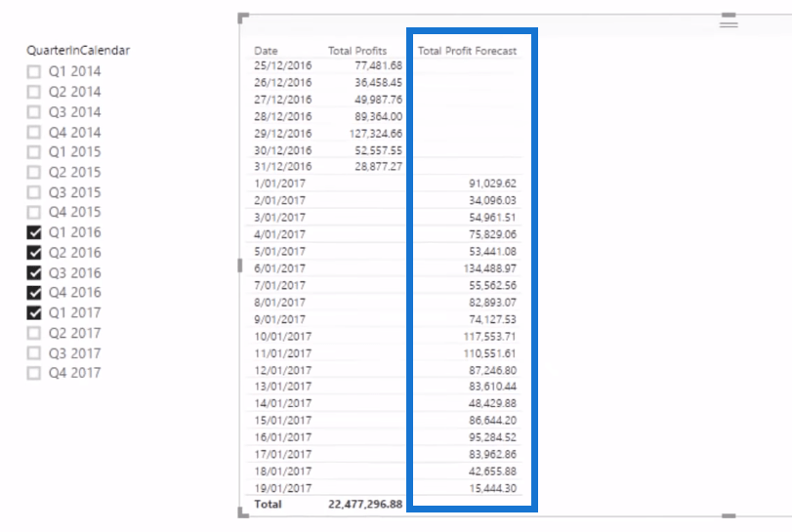Viewport: 792px width, 532px height.
Task: Click the 134,488.97 forecast value
Action: pos(490,268)
